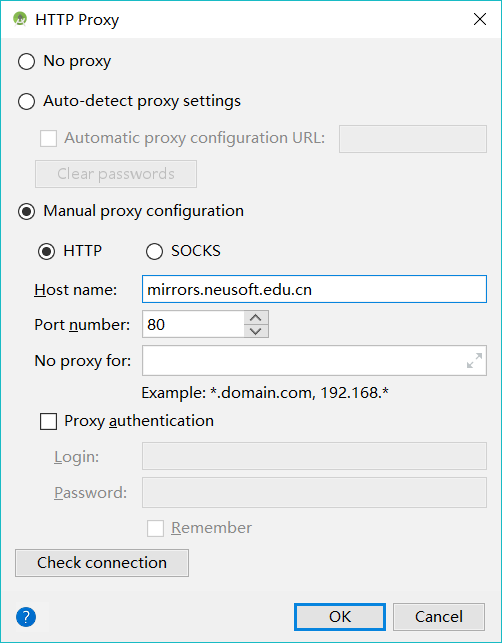Decrease port number with down arrow

pyautogui.click(x=256, y=331)
